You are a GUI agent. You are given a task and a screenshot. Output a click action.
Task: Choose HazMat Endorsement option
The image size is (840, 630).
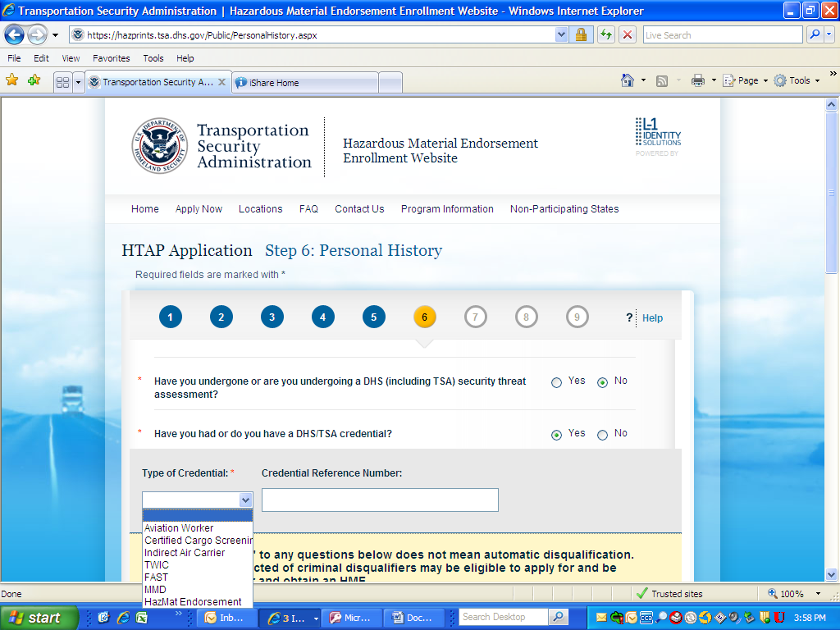(197, 602)
